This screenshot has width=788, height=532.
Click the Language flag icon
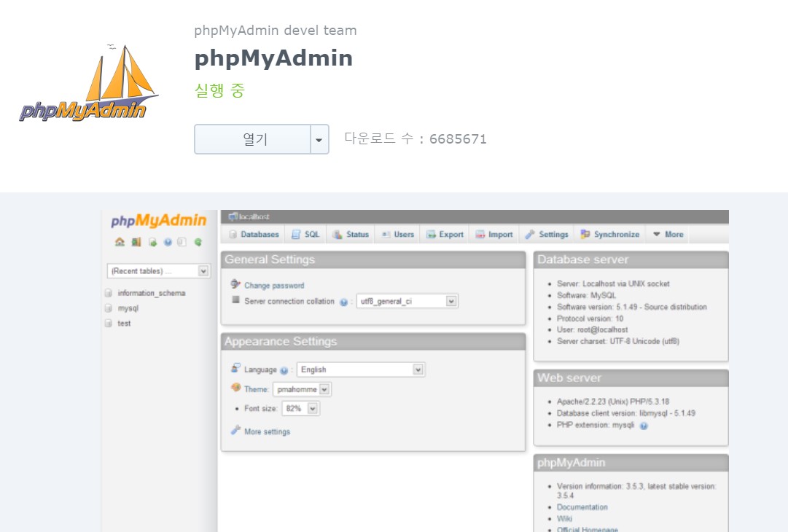(235, 368)
